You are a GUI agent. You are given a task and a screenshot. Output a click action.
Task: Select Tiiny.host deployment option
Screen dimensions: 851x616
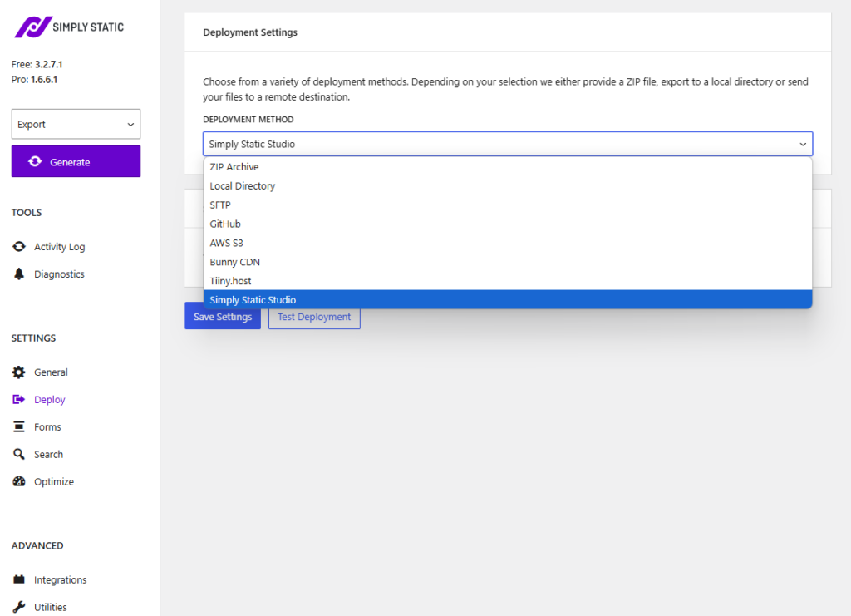click(x=508, y=281)
